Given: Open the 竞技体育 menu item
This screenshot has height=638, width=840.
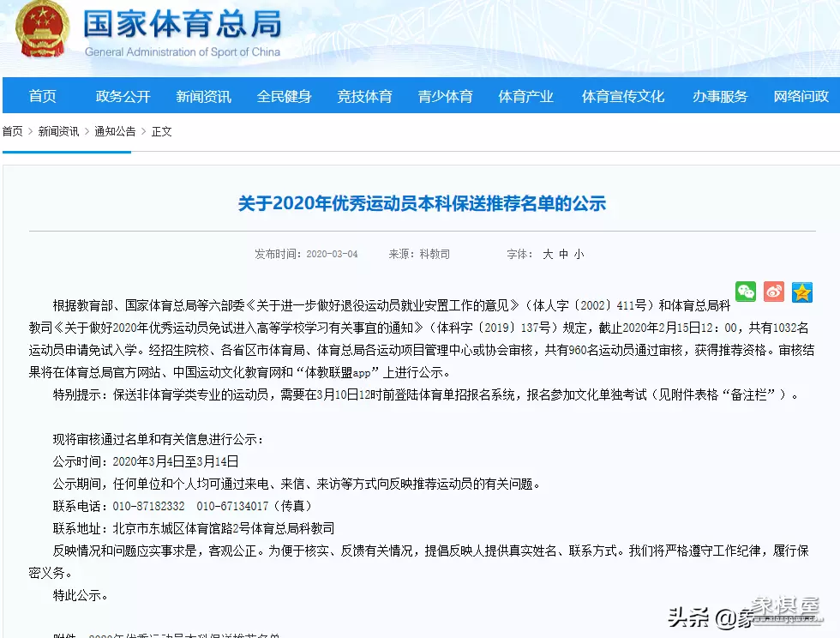Looking at the screenshot, I should 364,96.
